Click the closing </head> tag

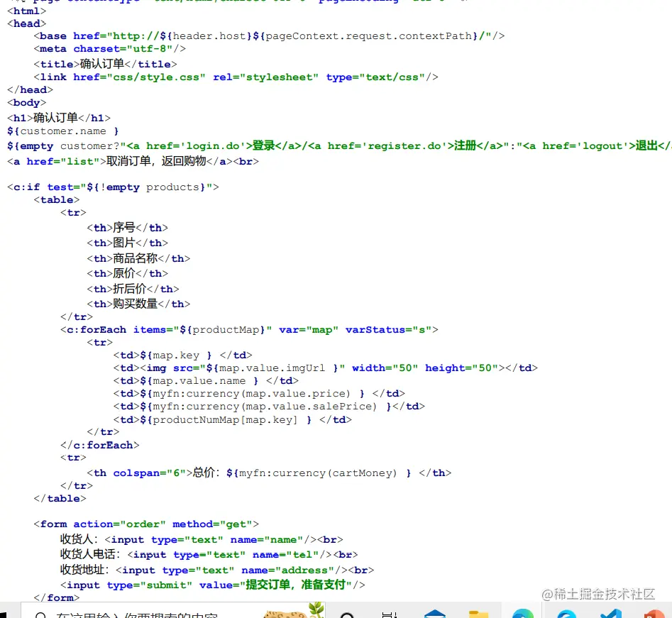coord(30,89)
